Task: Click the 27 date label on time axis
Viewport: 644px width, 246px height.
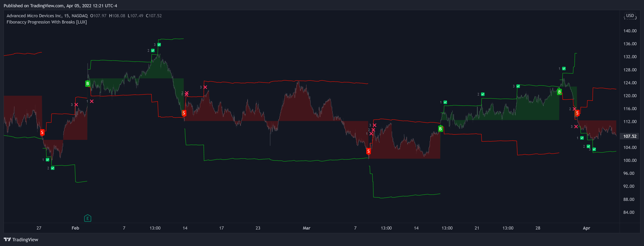Action: 39,228
